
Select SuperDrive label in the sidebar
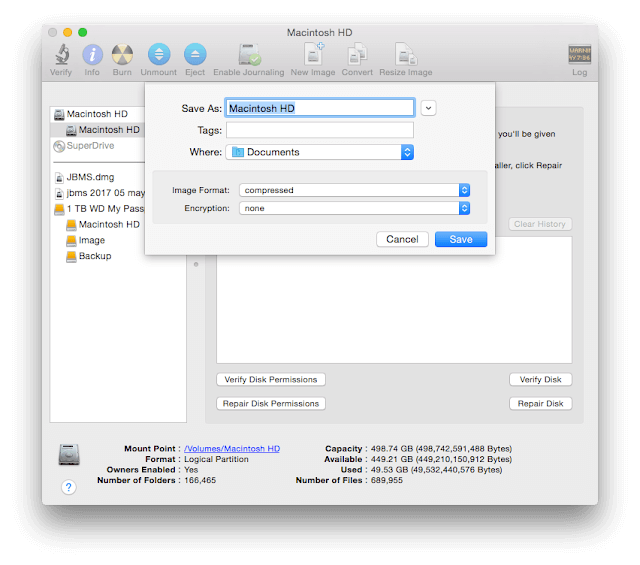coord(90,146)
